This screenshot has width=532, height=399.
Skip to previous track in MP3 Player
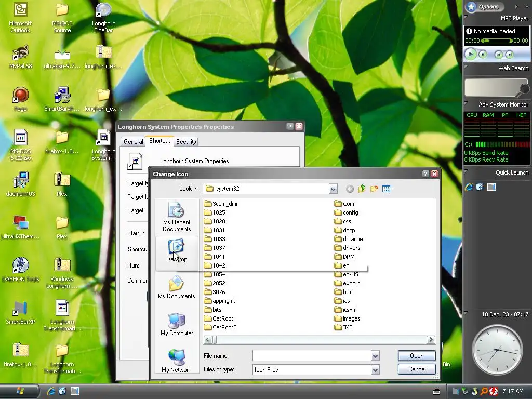498,54
